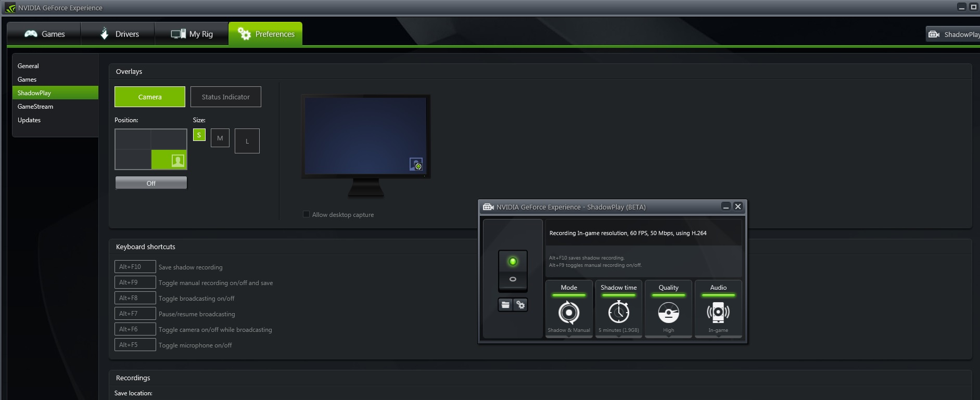Select General in preferences sidebar
The width and height of the screenshot is (980, 400).
click(55, 66)
